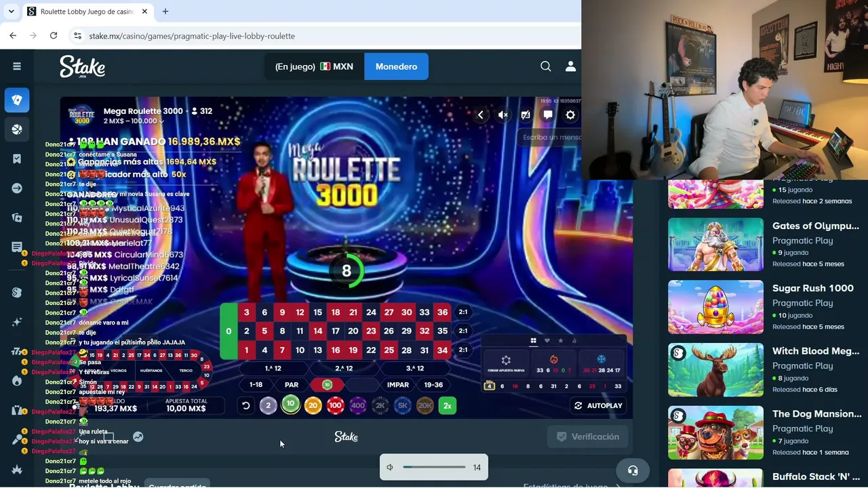Open the Gates of Olympus game thumbnail
This screenshot has height=488, width=868.
coord(715,245)
